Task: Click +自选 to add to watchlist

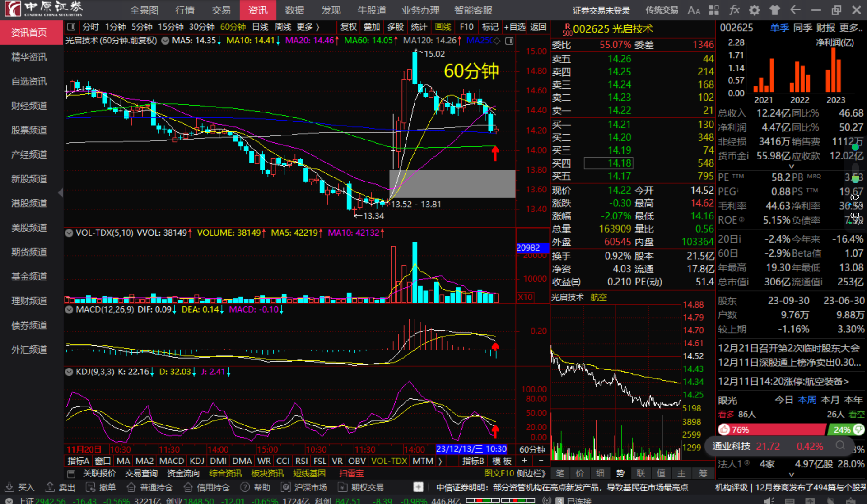Action: coord(515,27)
